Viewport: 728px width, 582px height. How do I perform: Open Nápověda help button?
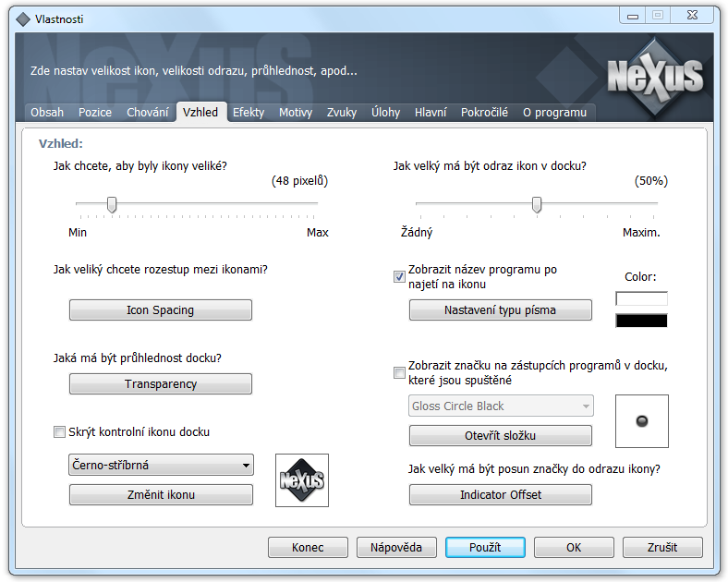[x=396, y=548]
